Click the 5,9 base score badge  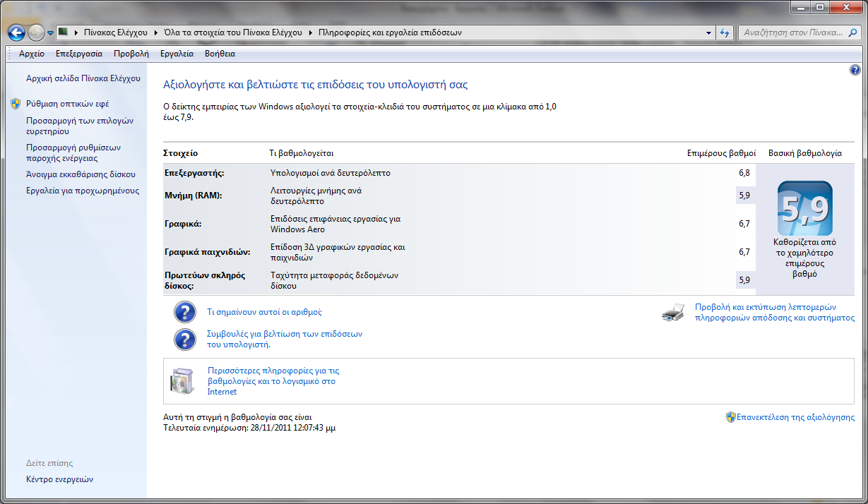805,208
